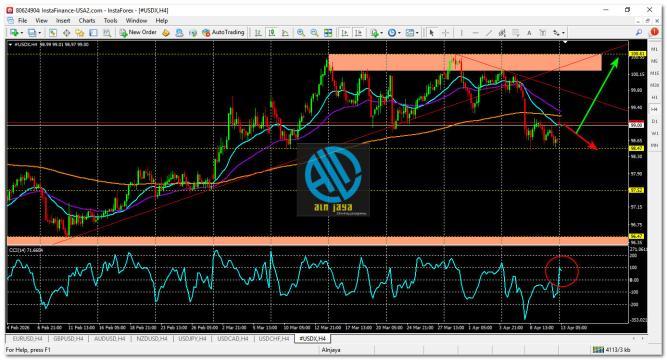The height and width of the screenshot is (360, 667).
Task: Open the Charts menu
Action: click(x=87, y=20)
